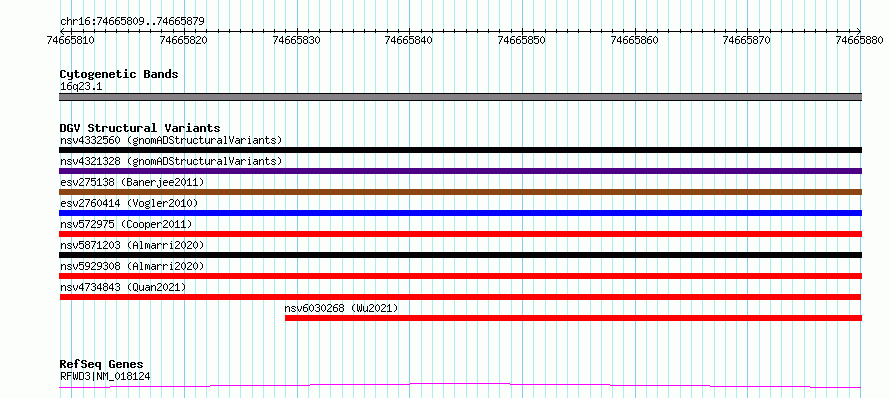890x398 pixels.
Task: Click the red nsv4734843 variant bar
Action: coord(460,297)
